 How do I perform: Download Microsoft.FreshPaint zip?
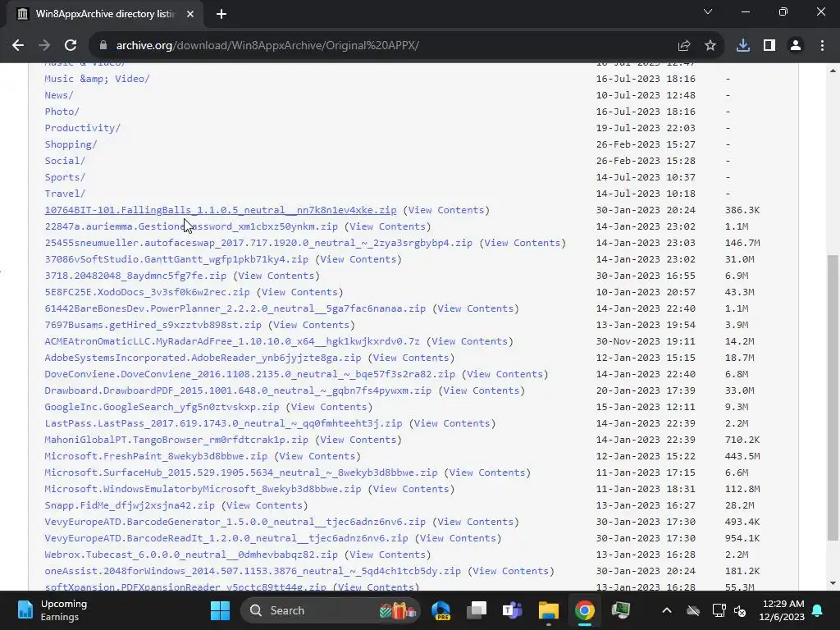[x=156, y=456]
